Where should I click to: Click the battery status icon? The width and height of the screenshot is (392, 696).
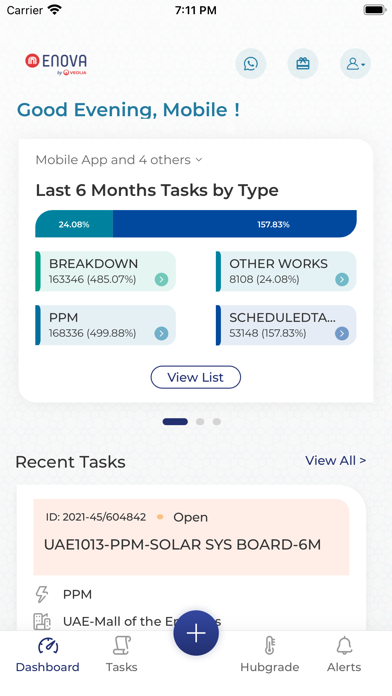coord(375,10)
